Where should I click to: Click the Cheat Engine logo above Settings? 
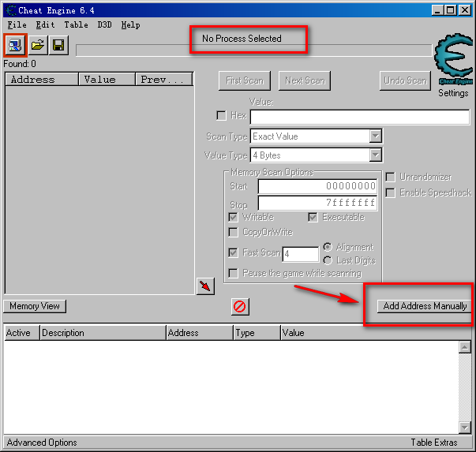[x=453, y=59]
